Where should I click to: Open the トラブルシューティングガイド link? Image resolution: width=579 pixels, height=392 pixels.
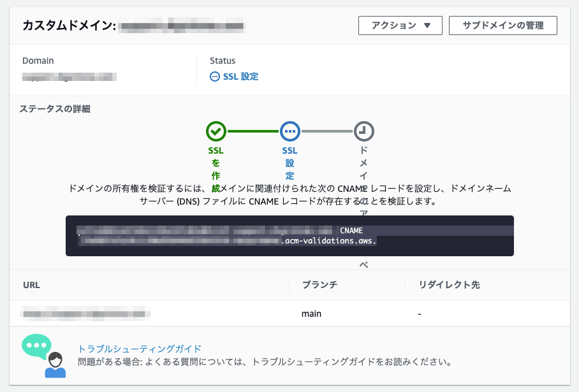[140, 349]
